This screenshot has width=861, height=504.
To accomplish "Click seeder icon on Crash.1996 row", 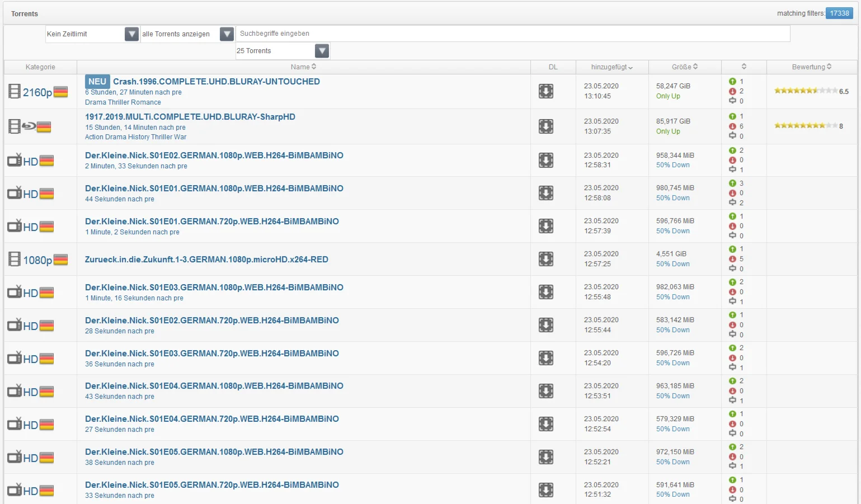I will pyautogui.click(x=732, y=82).
